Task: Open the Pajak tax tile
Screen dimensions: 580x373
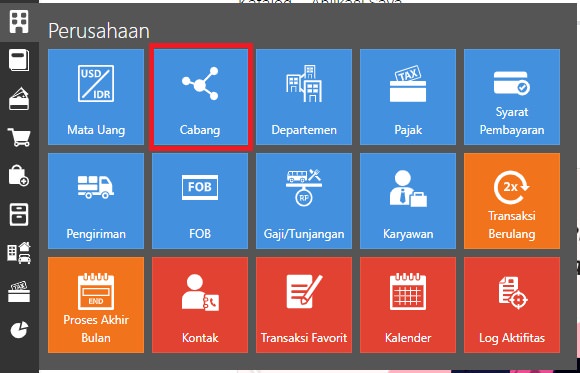Action: (408, 97)
